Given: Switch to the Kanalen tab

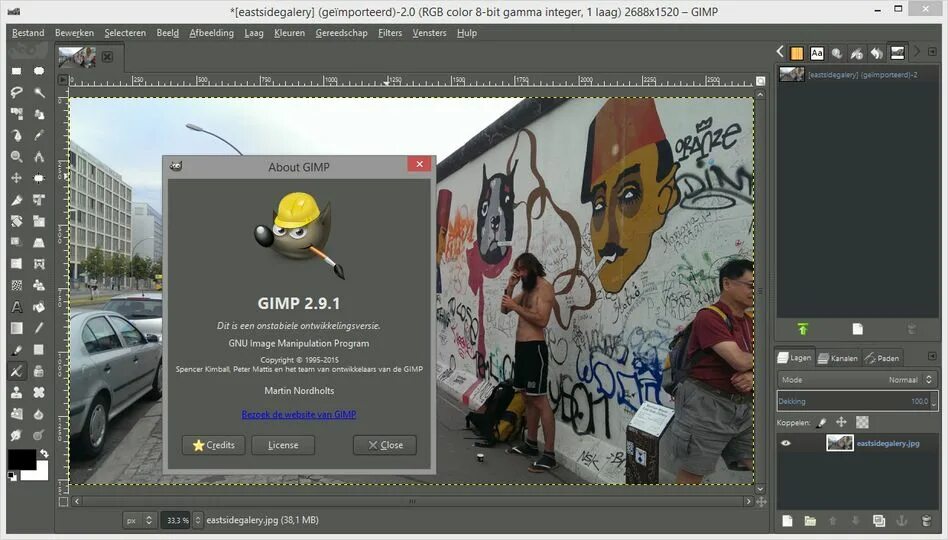Looking at the screenshot, I should point(838,358).
